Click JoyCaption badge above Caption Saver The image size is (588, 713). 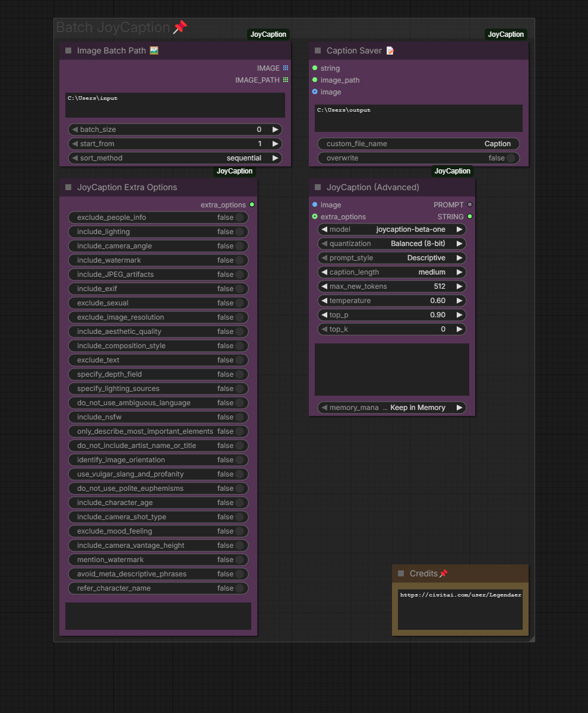click(505, 34)
